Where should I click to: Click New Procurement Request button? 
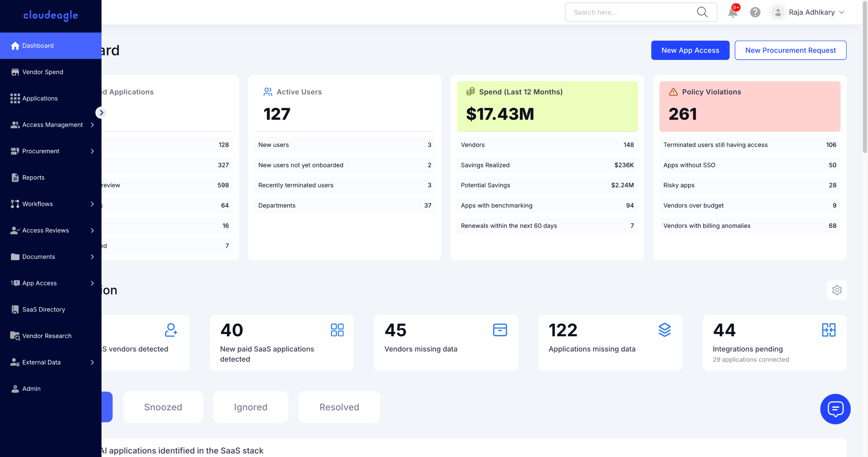pyautogui.click(x=790, y=50)
